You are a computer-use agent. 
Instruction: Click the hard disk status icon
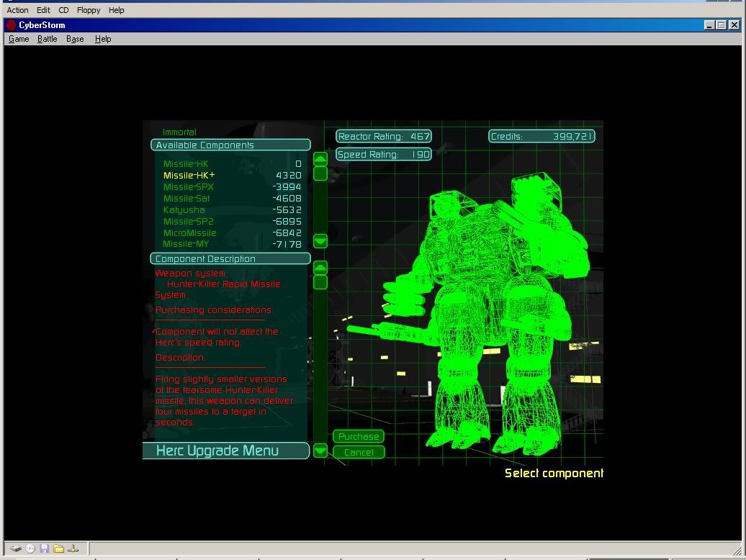tap(16, 548)
